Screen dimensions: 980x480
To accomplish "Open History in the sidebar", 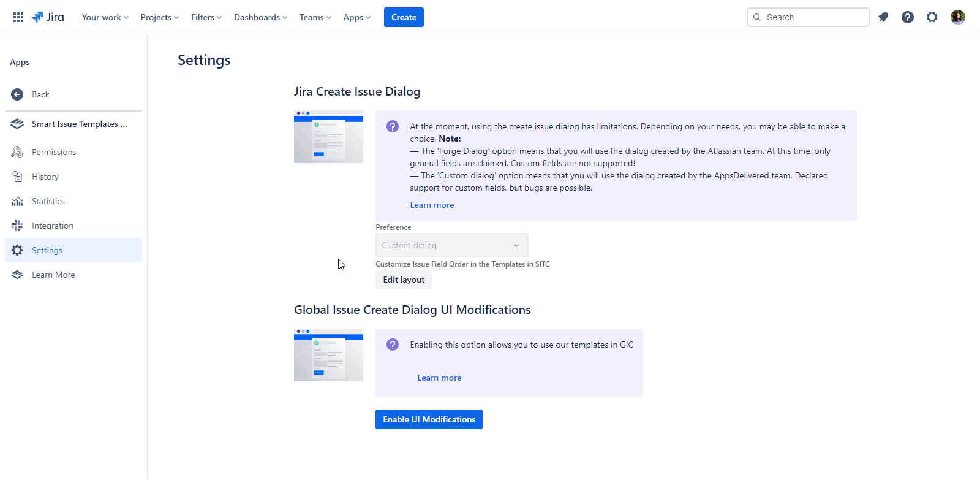I will (45, 177).
